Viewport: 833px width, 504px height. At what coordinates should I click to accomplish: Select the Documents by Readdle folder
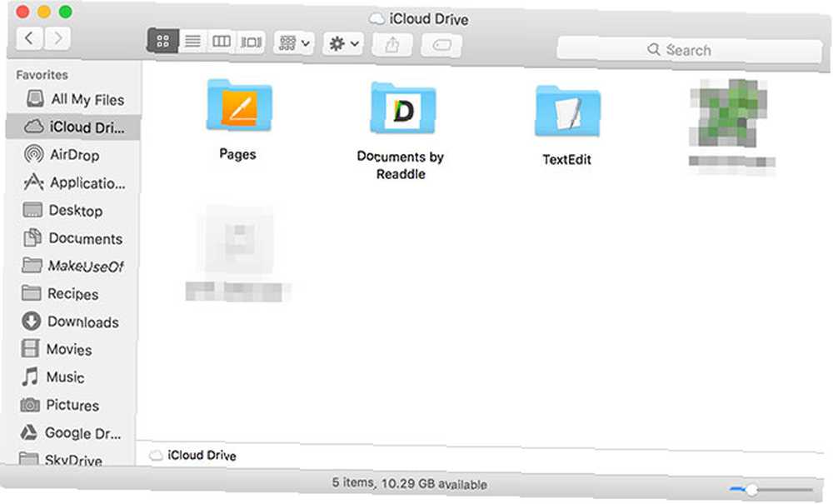tap(402, 108)
